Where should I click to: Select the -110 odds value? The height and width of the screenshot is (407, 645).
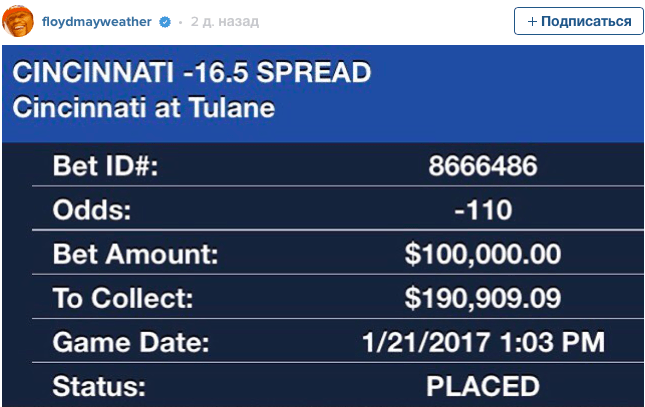(483, 210)
